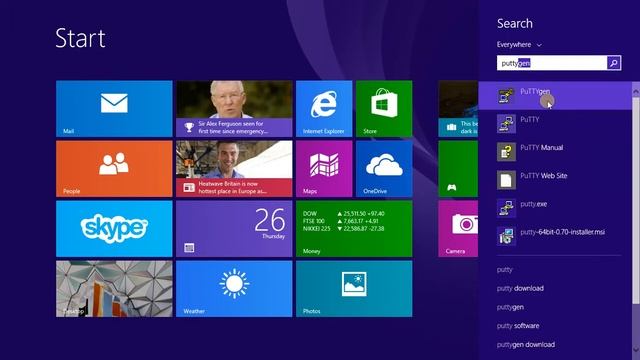Open the PuTTY Manual result

tap(555, 151)
